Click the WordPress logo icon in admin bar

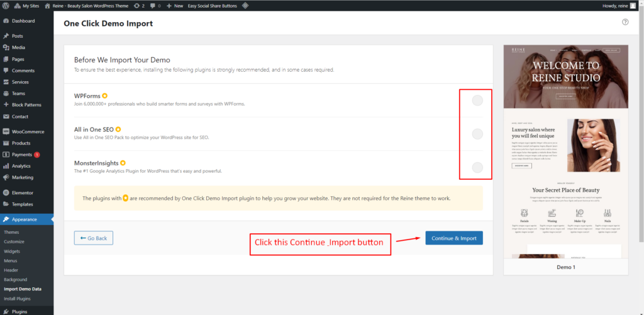click(6, 6)
